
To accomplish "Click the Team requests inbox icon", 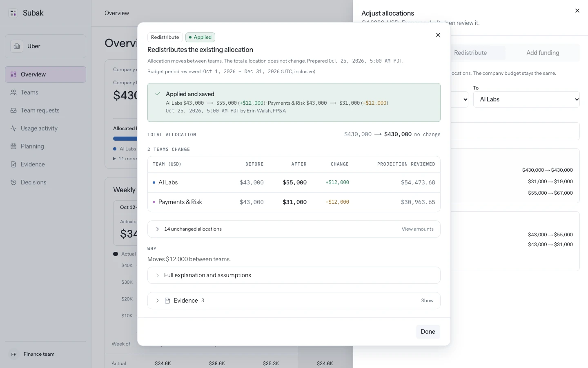I will 13,110.
